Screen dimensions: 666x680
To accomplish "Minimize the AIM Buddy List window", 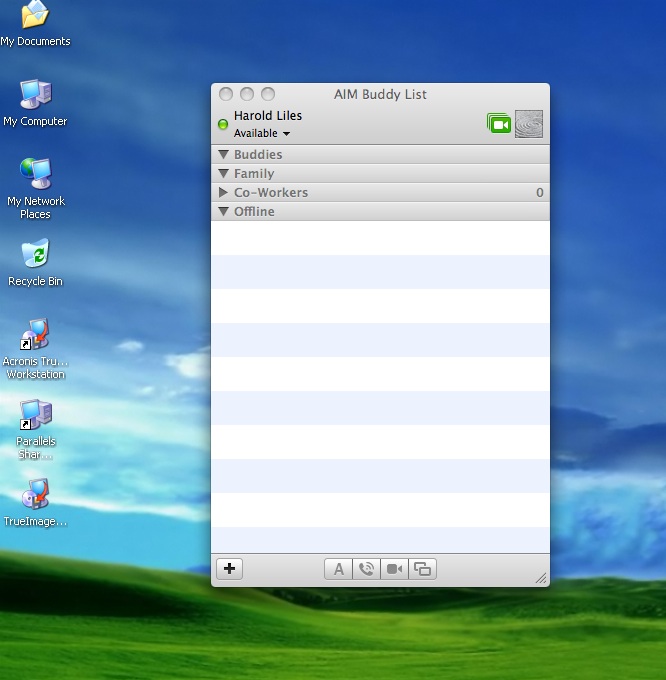I will pos(247,94).
